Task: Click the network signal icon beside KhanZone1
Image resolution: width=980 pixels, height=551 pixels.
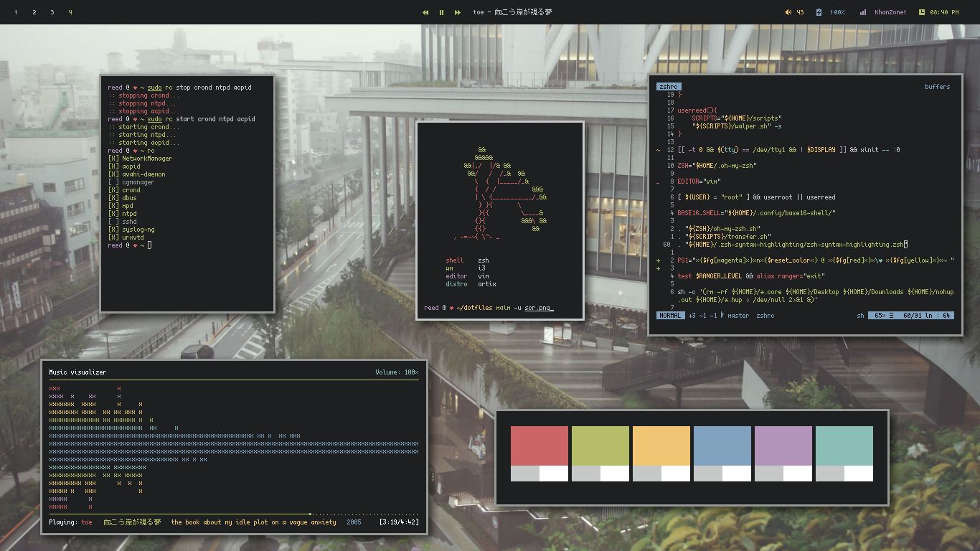Action: pos(863,11)
